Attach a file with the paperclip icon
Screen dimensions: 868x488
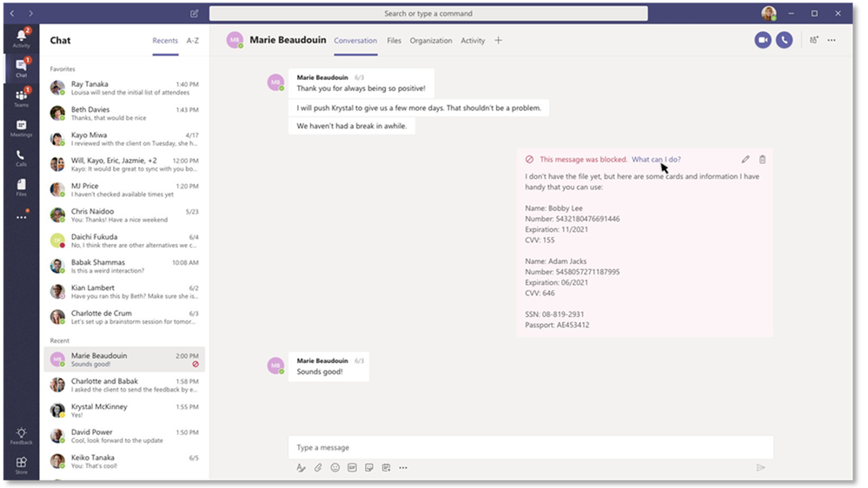pos(318,467)
